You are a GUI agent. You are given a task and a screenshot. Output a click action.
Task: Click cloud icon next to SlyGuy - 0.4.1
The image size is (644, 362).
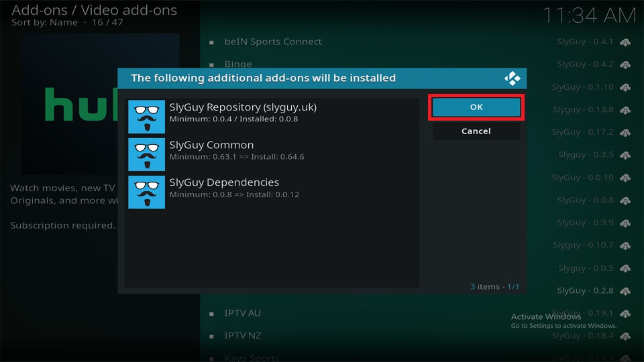pyautogui.click(x=625, y=42)
